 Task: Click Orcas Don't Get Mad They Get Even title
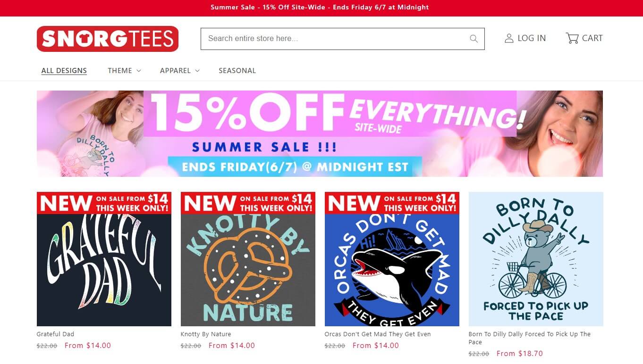point(378,334)
